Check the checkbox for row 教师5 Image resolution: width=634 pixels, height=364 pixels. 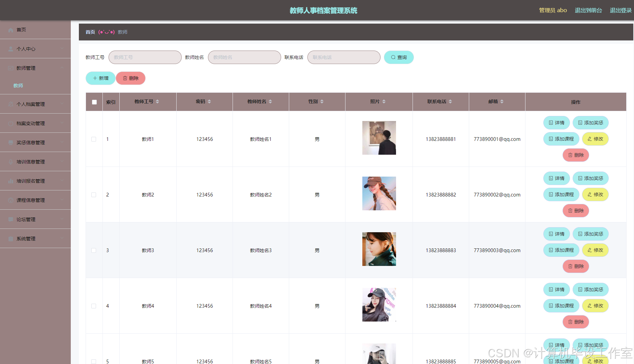[x=94, y=362]
